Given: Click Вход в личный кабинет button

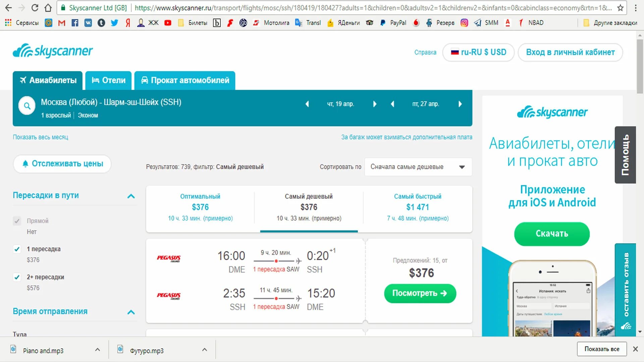Looking at the screenshot, I should 570,52.
